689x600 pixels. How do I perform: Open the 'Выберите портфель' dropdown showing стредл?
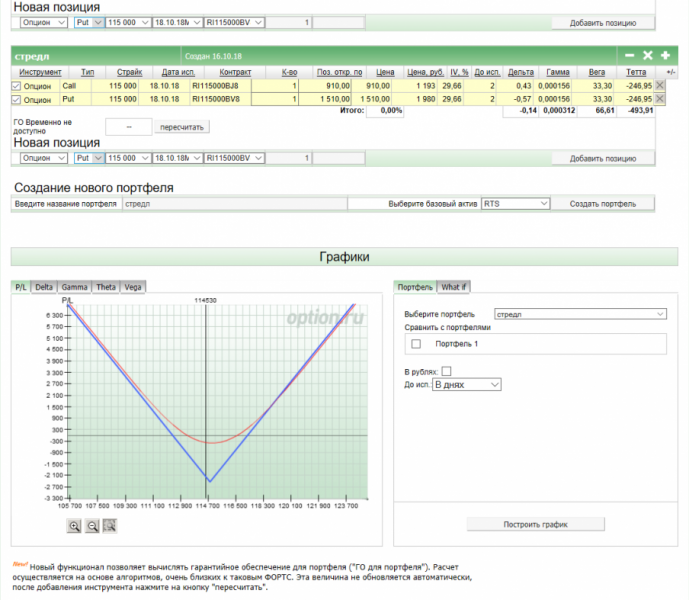581,314
